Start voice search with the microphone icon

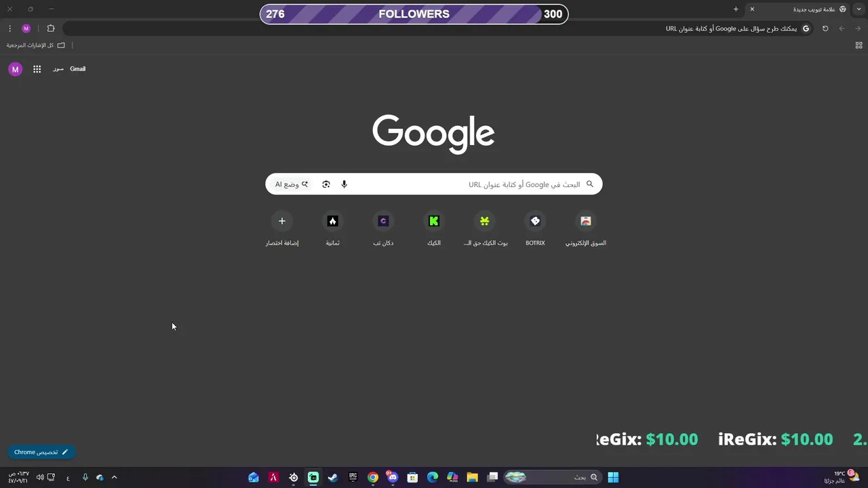(344, 184)
